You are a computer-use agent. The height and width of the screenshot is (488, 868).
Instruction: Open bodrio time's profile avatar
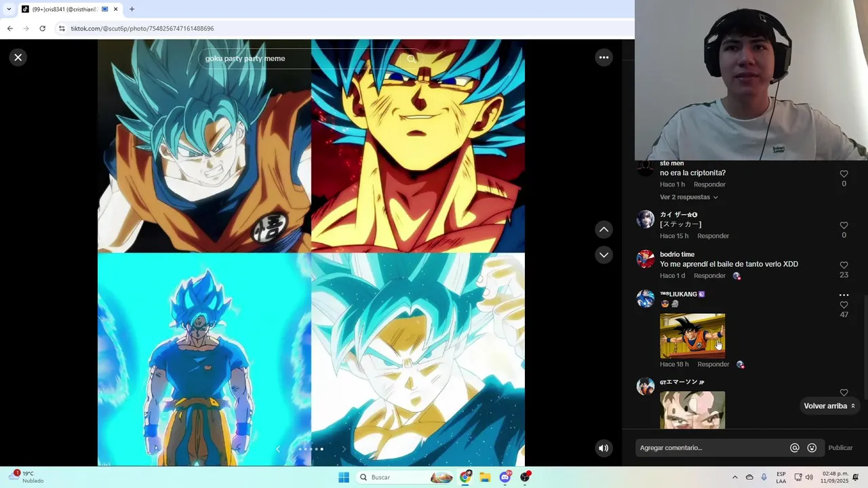646,259
